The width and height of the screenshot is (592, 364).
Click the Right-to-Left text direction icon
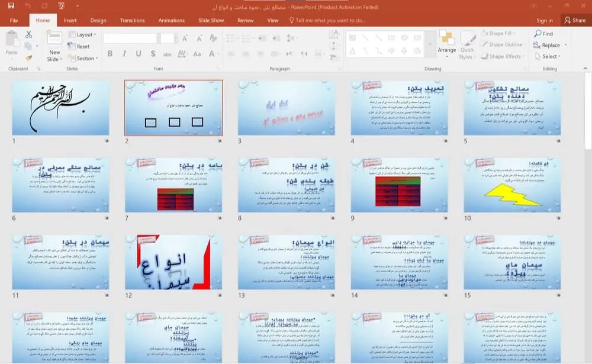(304, 54)
